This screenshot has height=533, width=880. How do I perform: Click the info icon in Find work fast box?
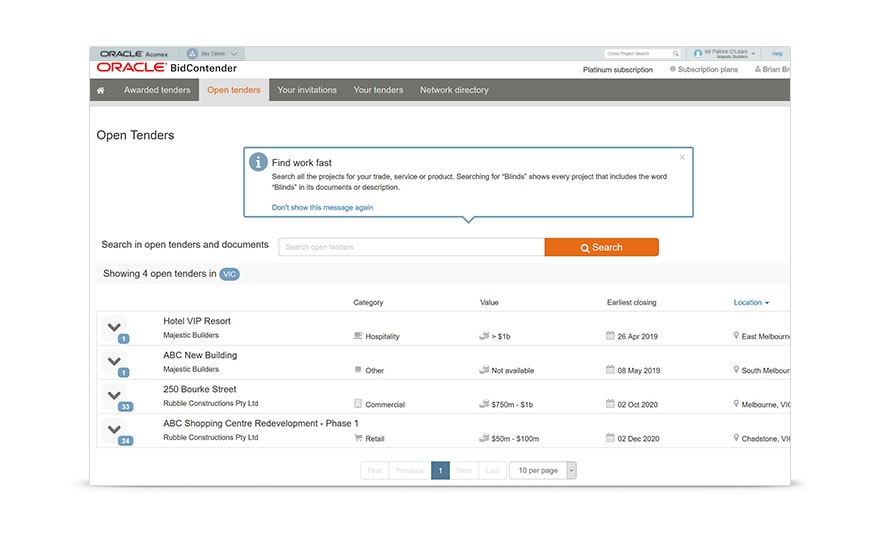258,162
